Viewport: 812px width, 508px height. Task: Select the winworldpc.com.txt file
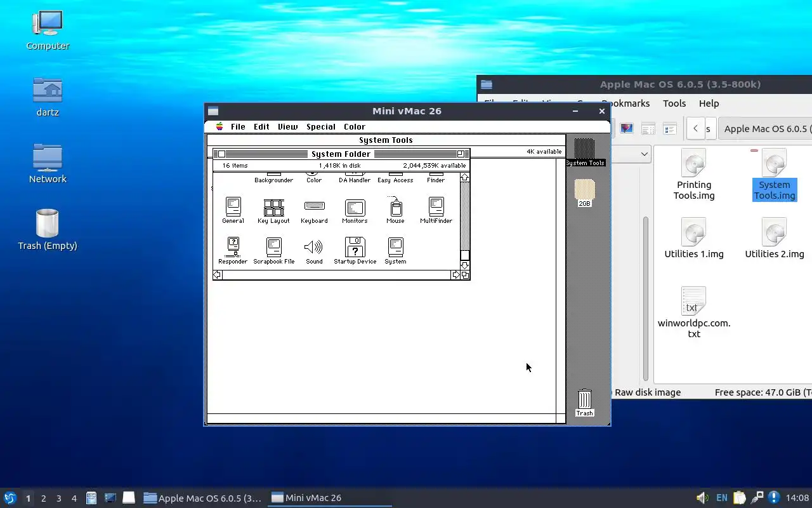click(x=694, y=312)
